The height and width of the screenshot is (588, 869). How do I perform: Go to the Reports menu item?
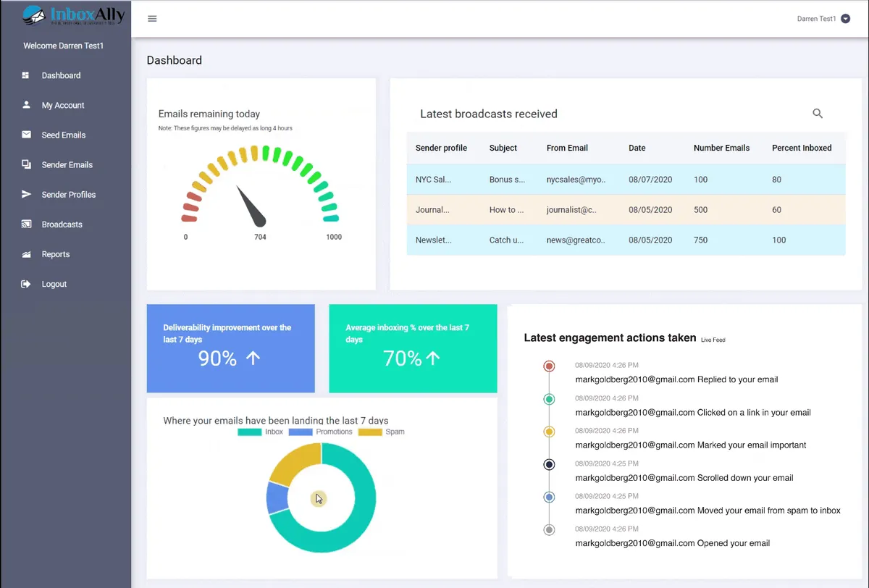click(56, 254)
